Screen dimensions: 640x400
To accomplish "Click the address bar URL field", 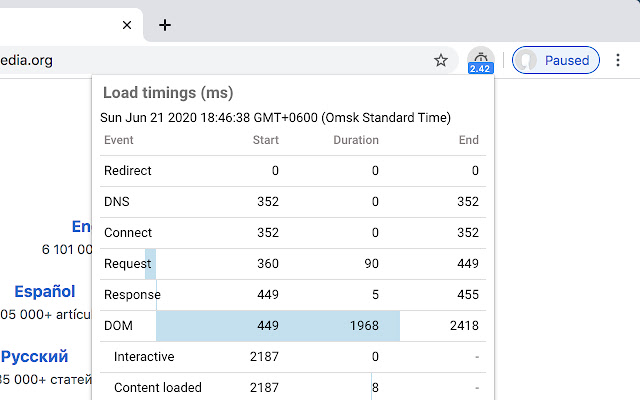I will tap(200, 60).
